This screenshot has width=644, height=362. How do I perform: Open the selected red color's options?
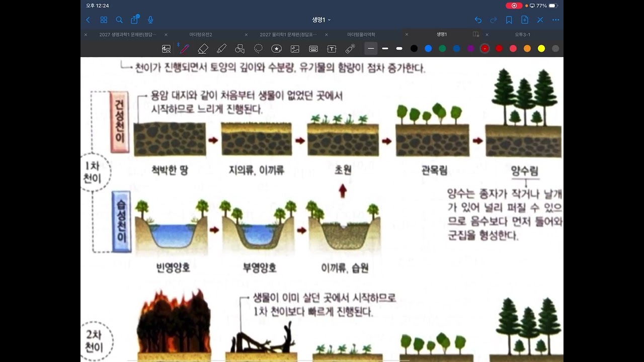tap(485, 49)
